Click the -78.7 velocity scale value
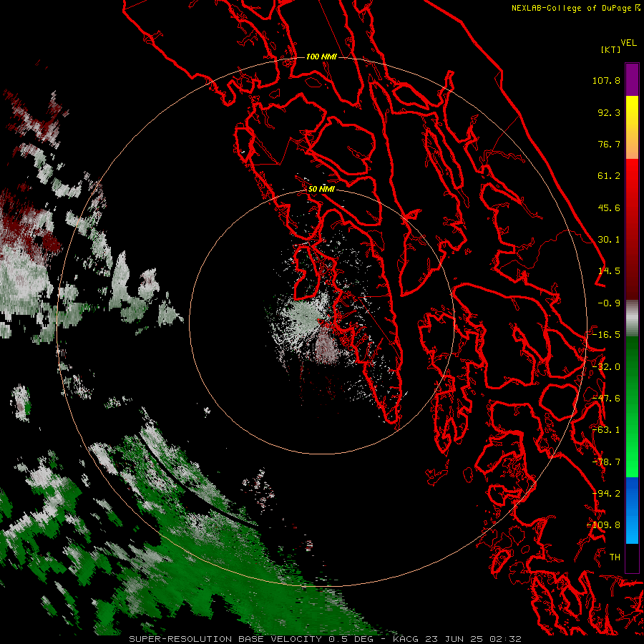Image resolution: width=644 pixels, height=644 pixels. click(606, 462)
